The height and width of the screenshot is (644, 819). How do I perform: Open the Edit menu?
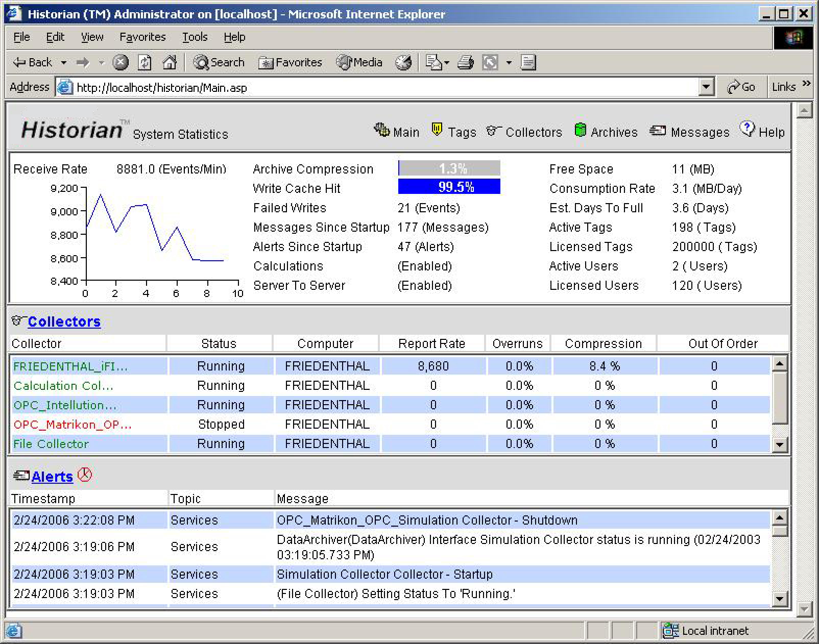click(x=55, y=37)
